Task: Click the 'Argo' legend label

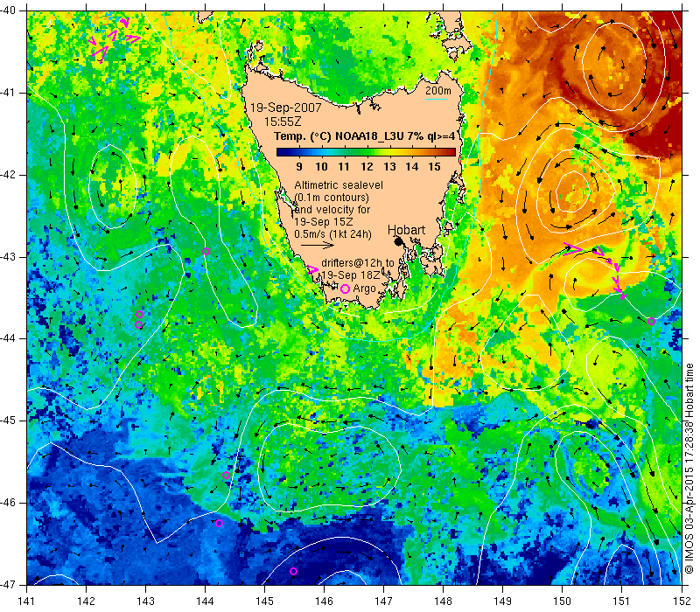Action: [x=364, y=289]
